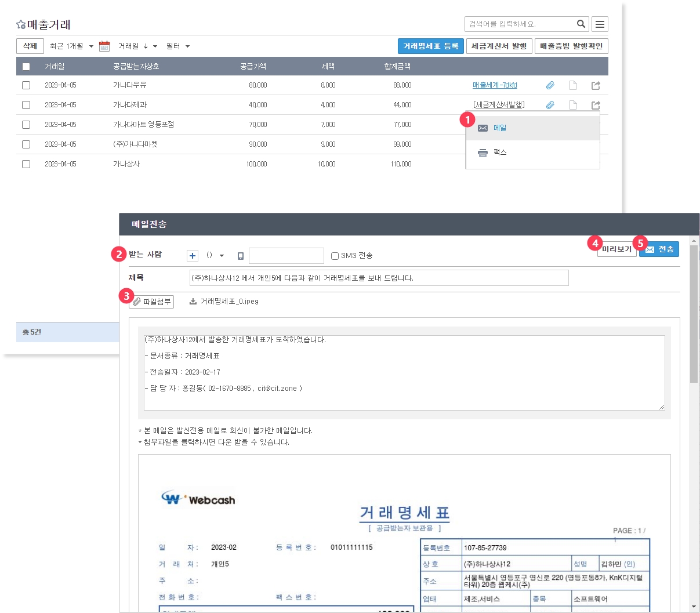Open the 매출세계-7dkld link

tap(494, 85)
